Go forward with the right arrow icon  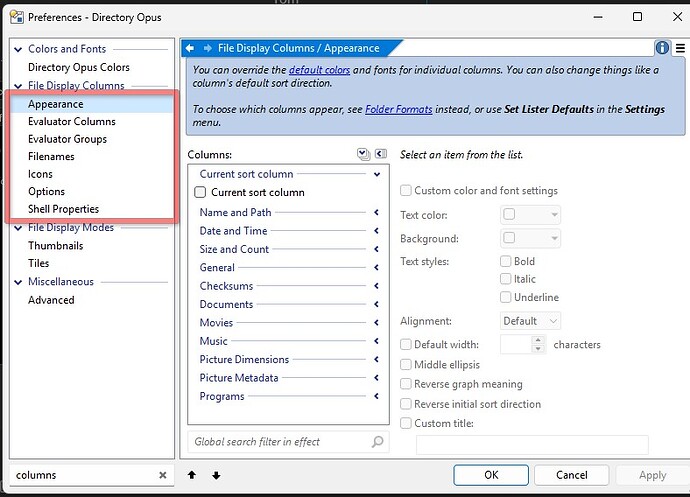207,48
